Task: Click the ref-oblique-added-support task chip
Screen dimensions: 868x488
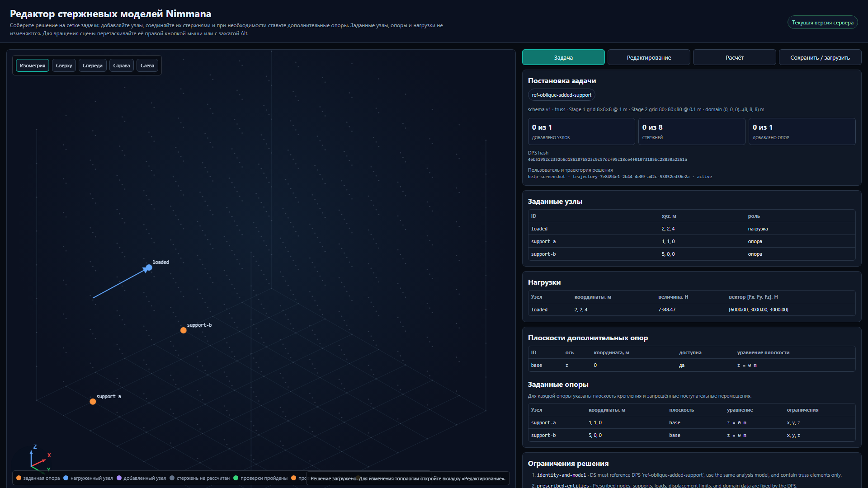Action: point(561,95)
